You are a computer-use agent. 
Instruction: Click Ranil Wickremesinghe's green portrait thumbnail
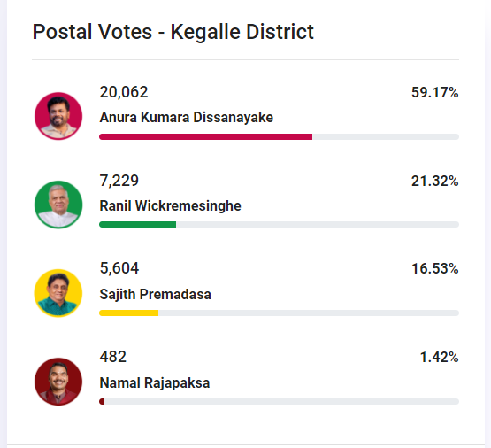pos(58,205)
